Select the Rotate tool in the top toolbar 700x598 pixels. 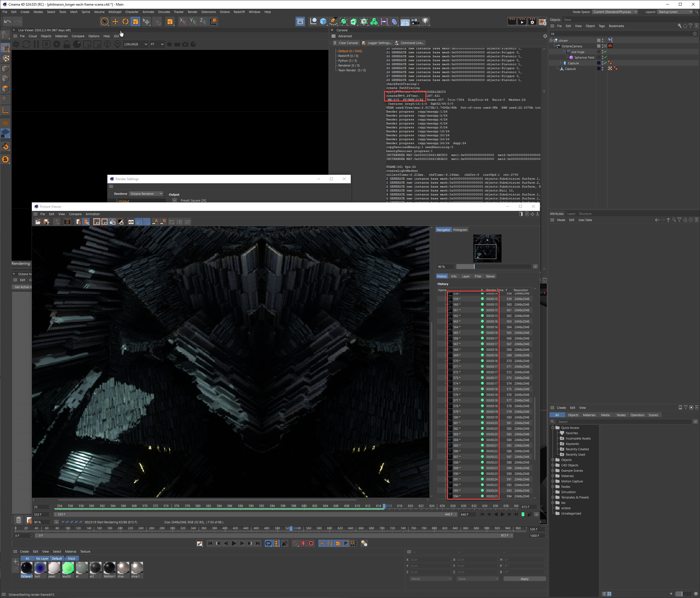tap(125, 22)
